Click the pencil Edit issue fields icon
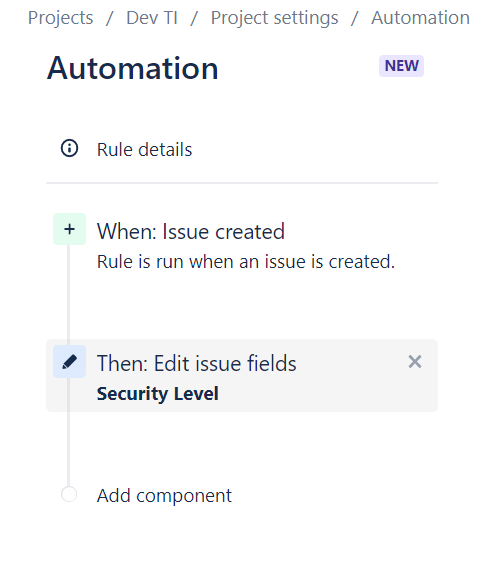This screenshot has width=483, height=563. 69,362
